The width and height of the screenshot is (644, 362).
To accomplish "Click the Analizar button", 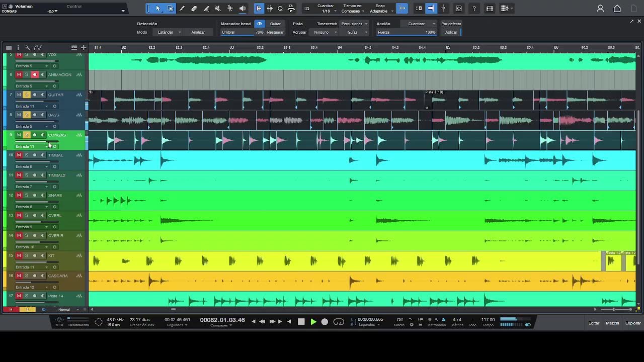I will click(198, 32).
